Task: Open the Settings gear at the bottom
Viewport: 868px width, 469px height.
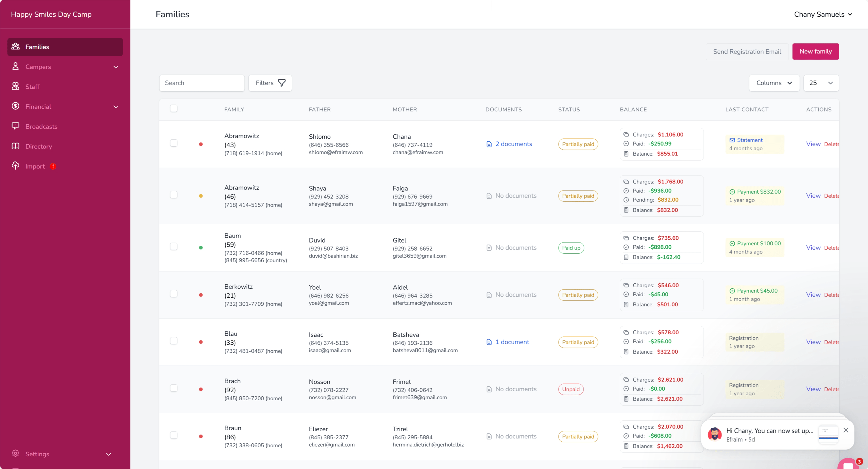Action: point(16,454)
